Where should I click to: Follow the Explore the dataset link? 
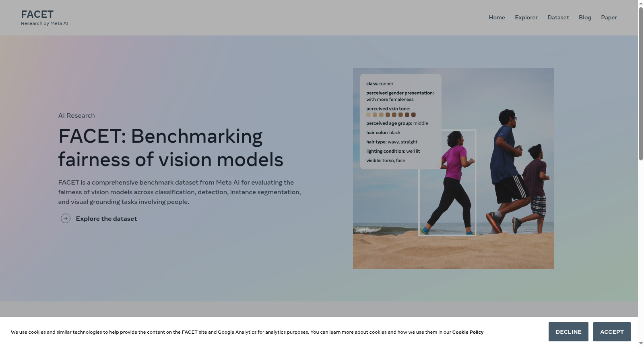tap(106, 218)
